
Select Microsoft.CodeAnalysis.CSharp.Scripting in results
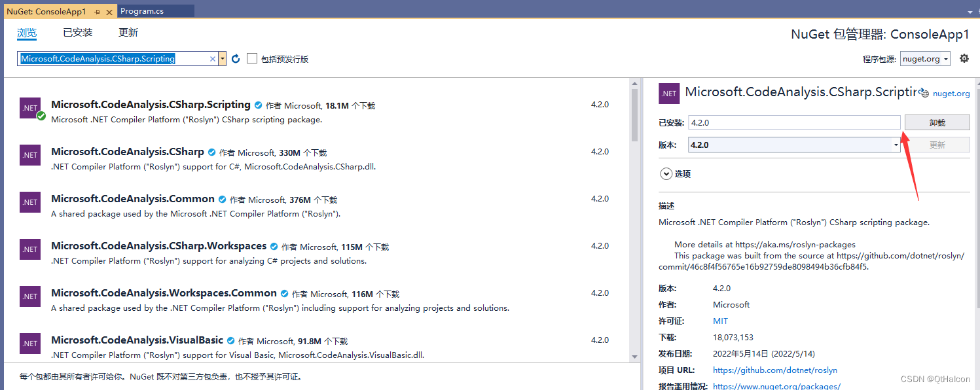(151, 105)
